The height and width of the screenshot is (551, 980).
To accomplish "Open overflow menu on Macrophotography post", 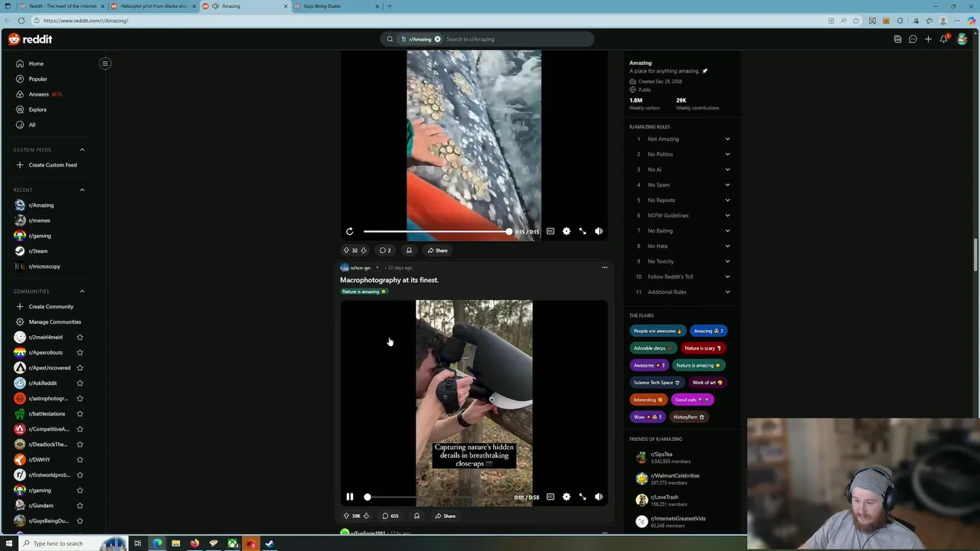I will click(604, 268).
